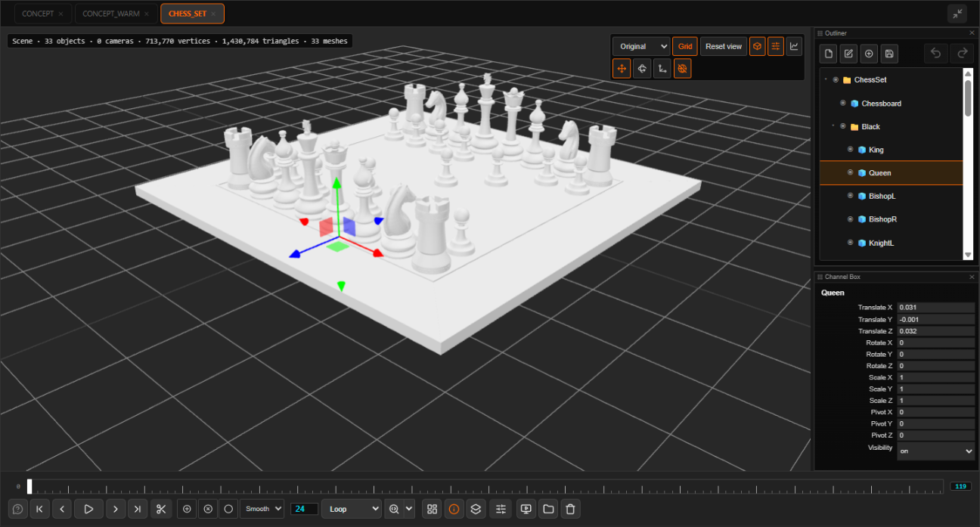Image resolution: width=980 pixels, height=527 pixels.
Task: Click the end frame field showing 119
Action: click(961, 486)
